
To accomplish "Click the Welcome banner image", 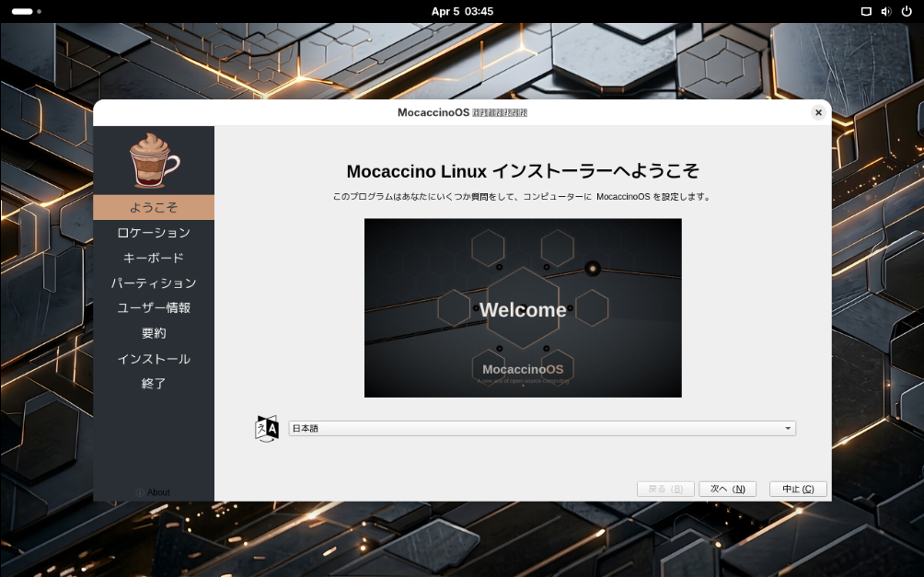I will pos(523,307).
